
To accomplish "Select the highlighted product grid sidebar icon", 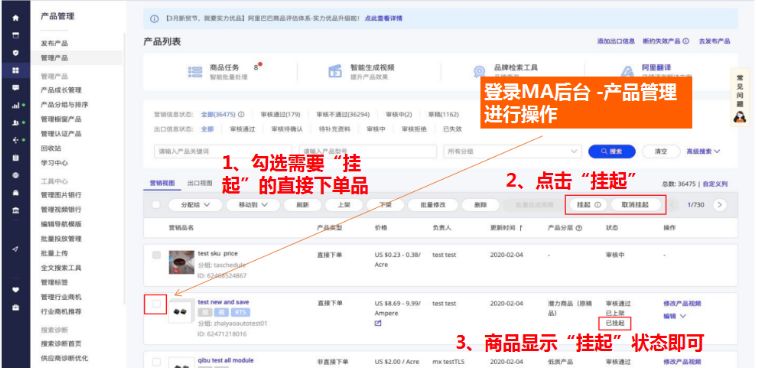I will point(15,70).
